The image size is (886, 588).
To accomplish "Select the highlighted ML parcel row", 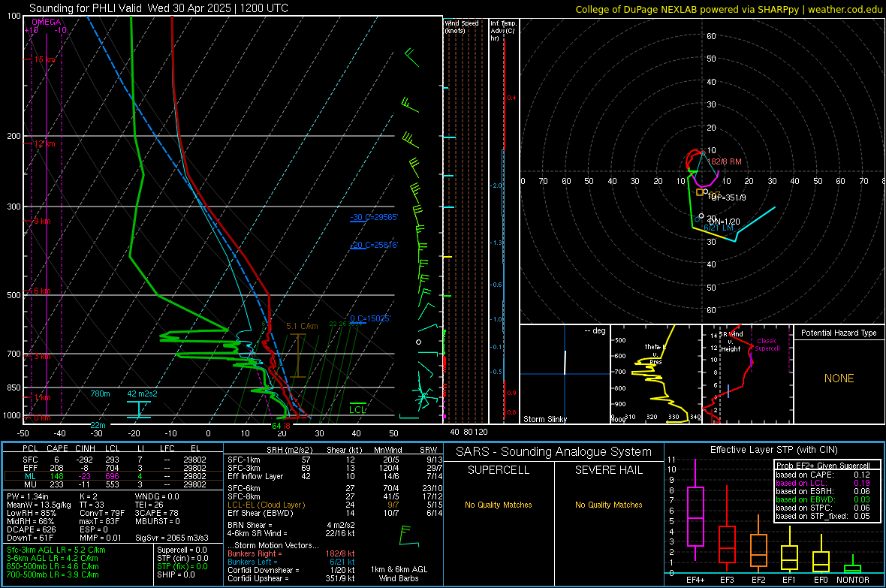I will click(113, 476).
